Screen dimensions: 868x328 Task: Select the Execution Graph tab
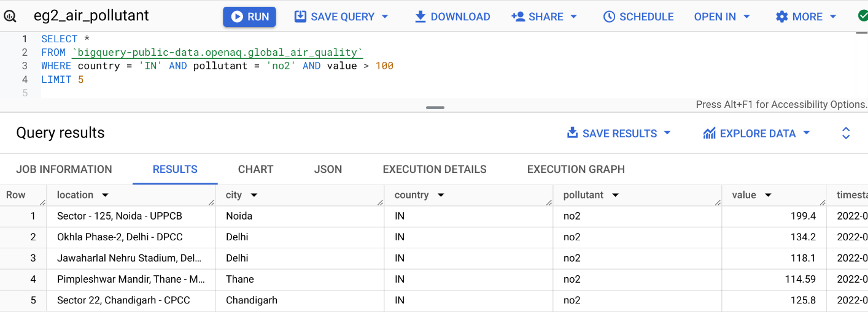(576, 169)
